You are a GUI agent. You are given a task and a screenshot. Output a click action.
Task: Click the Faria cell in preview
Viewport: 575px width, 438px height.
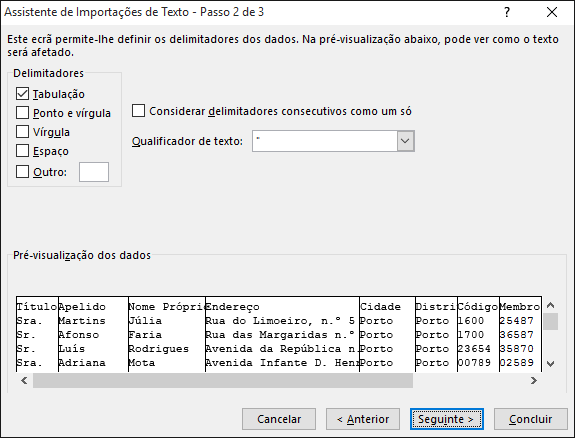coord(145,335)
